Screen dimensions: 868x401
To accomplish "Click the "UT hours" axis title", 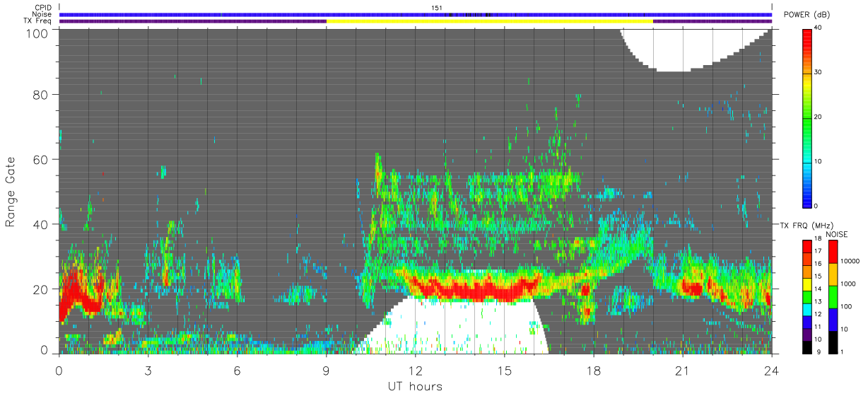I will (415, 386).
